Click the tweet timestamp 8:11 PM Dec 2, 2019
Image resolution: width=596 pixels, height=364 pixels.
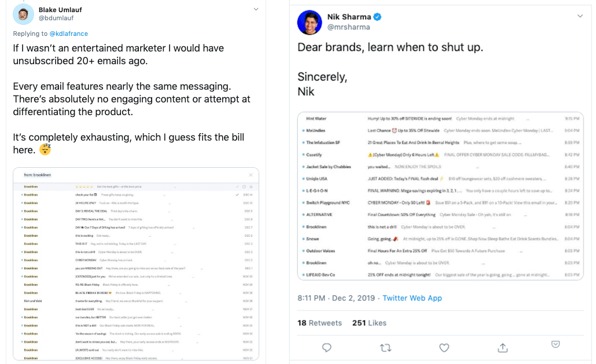(x=336, y=298)
